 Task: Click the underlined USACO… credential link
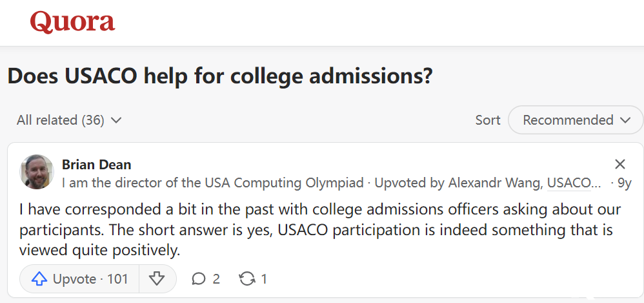(569, 183)
